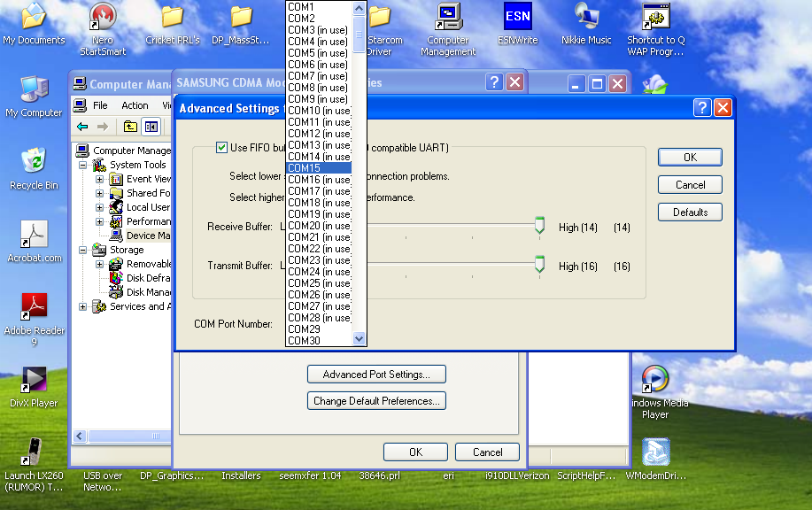Open Action menu in Computer Management
812x510 pixels.
(135, 105)
